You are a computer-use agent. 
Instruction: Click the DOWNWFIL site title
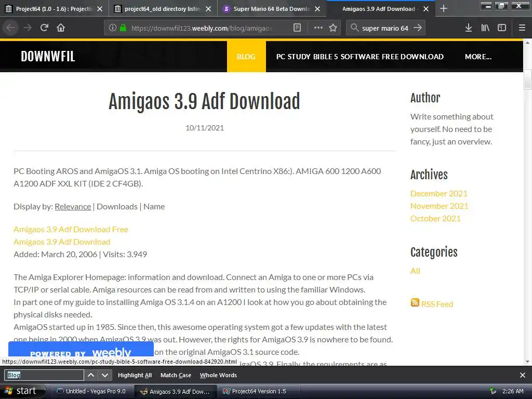click(48, 56)
